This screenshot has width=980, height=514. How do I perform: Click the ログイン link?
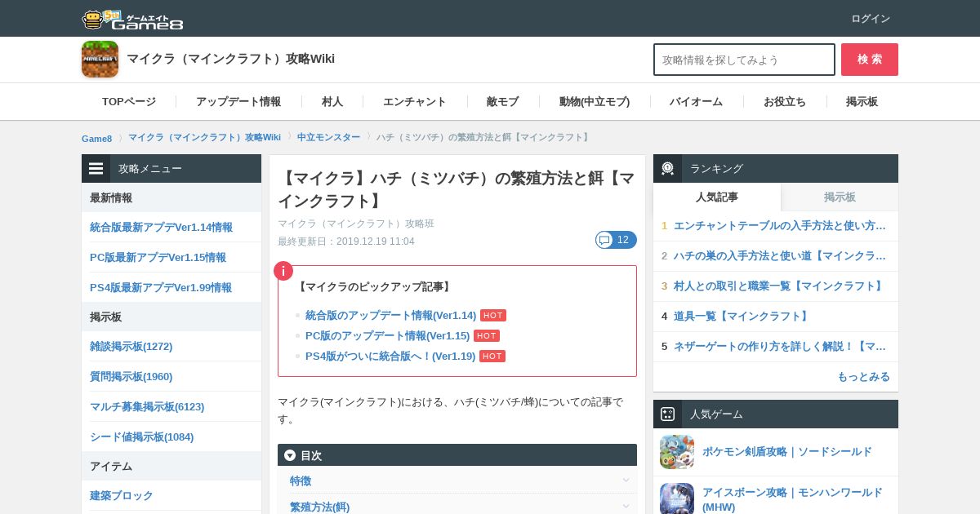pos(871,19)
